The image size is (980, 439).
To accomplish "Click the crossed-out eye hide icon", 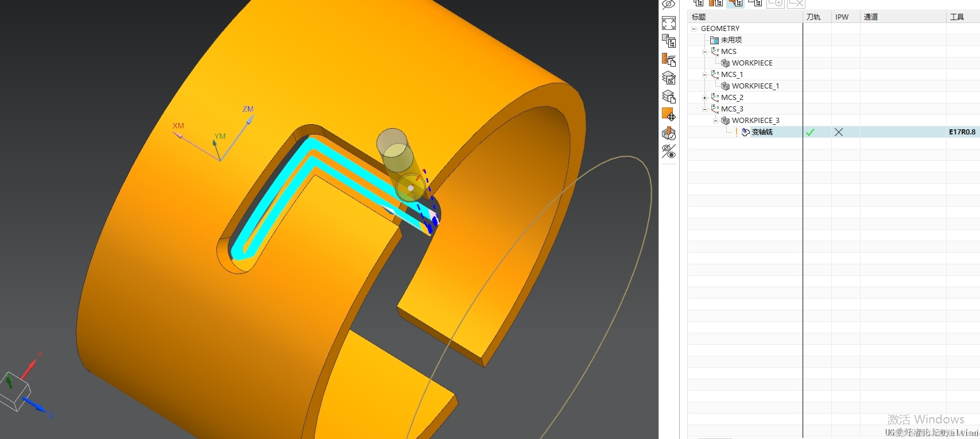I will (668, 5).
